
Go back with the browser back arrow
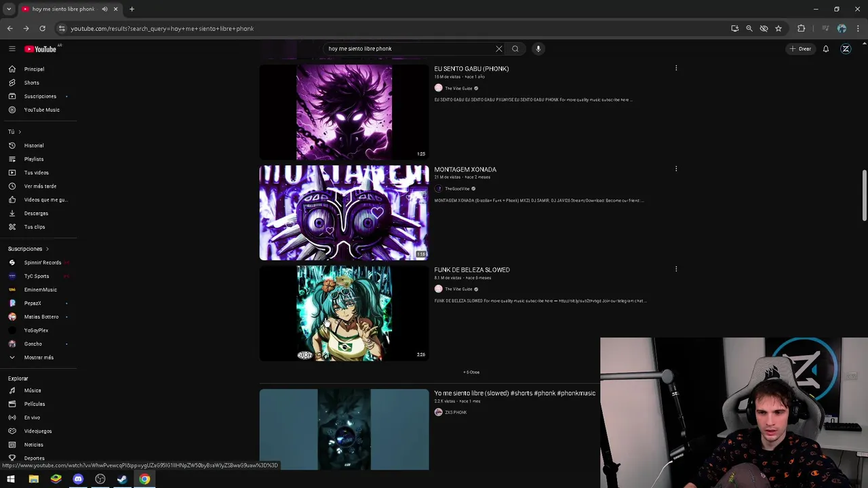point(9,28)
